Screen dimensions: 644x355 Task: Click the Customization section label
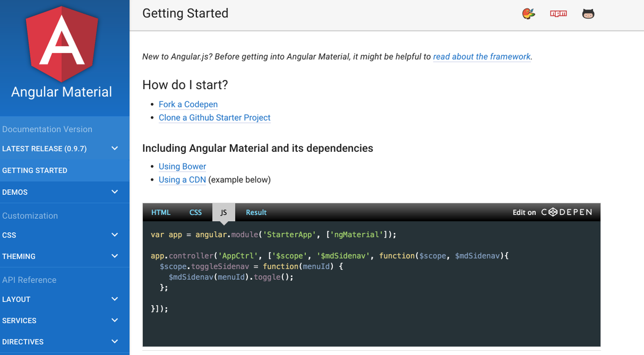click(30, 216)
